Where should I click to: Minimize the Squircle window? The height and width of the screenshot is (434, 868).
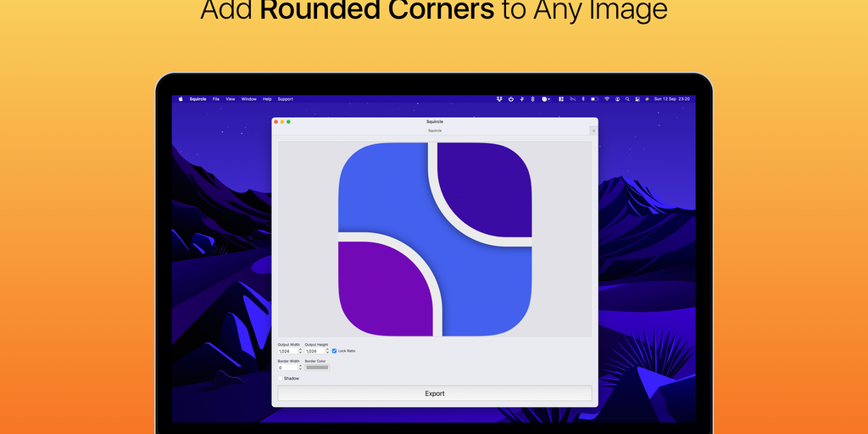[282, 122]
